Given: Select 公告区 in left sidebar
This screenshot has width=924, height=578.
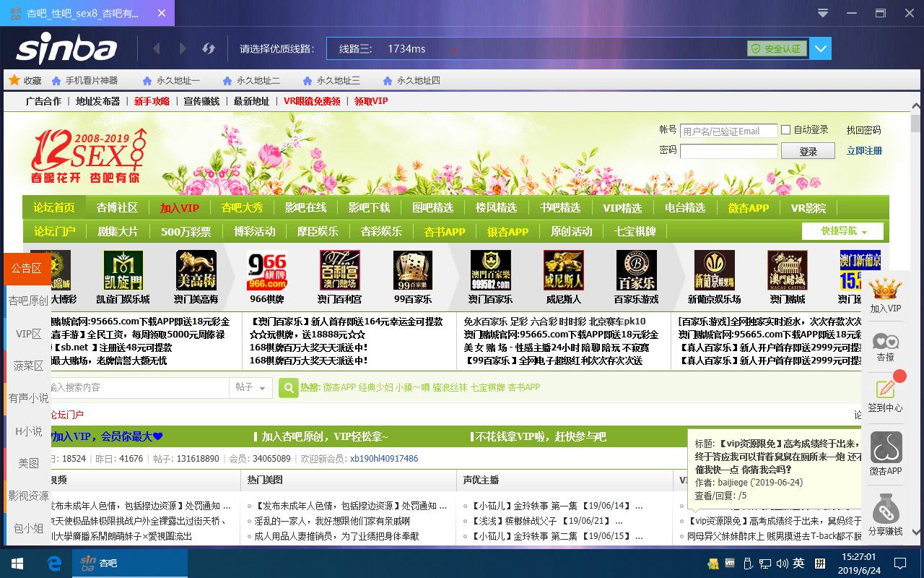Looking at the screenshot, I should coord(26,268).
